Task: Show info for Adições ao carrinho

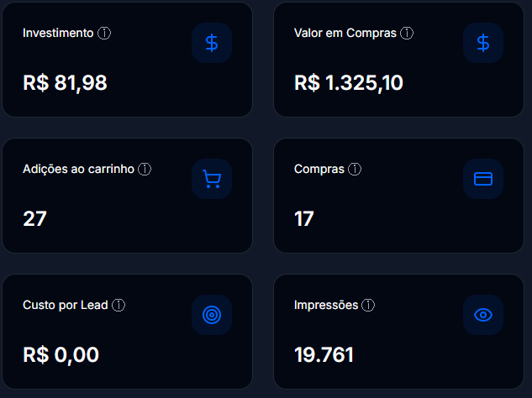Action: [x=145, y=170]
